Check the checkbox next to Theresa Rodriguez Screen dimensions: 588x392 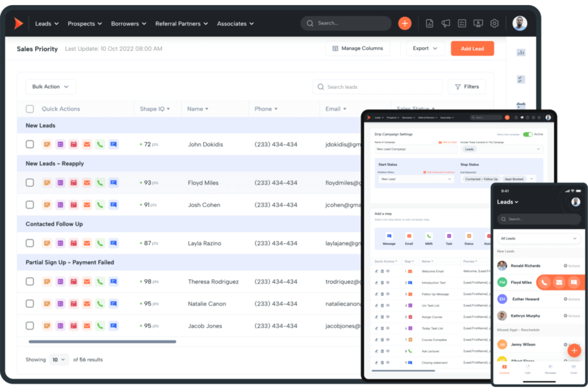point(30,282)
